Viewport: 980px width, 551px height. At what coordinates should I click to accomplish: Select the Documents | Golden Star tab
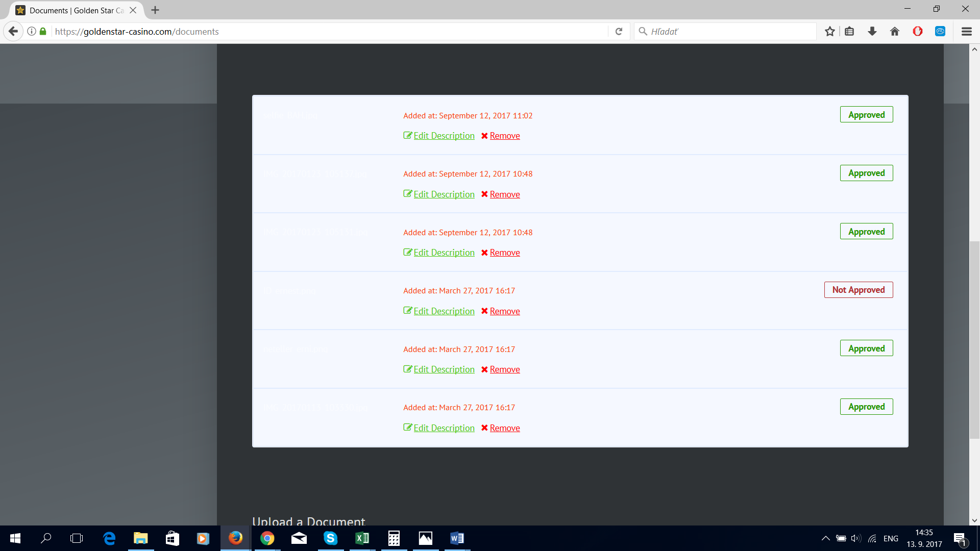coord(78,10)
